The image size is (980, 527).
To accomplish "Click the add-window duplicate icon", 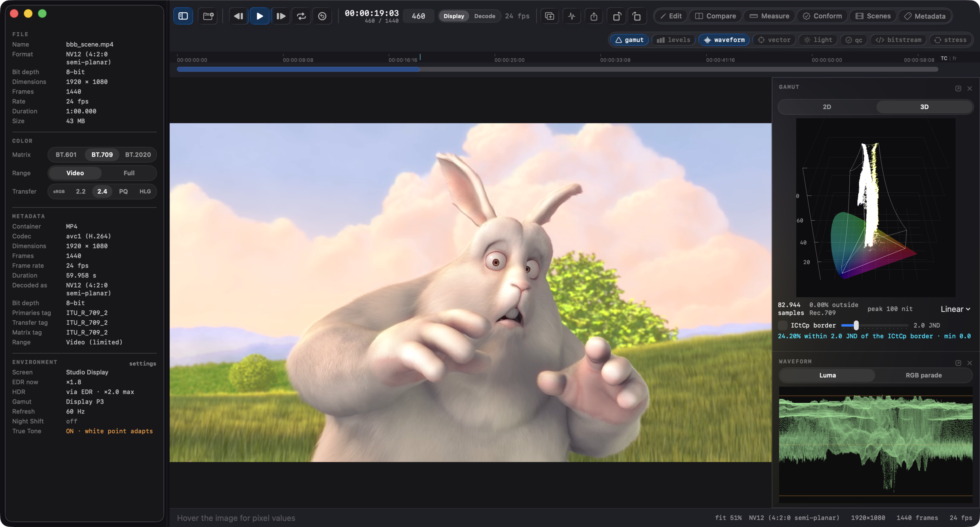I will click(x=550, y=16).
